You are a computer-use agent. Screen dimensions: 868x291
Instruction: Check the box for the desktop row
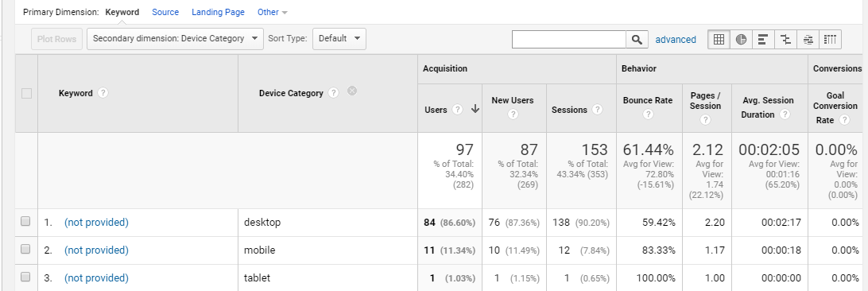click(x=25, y=222)
